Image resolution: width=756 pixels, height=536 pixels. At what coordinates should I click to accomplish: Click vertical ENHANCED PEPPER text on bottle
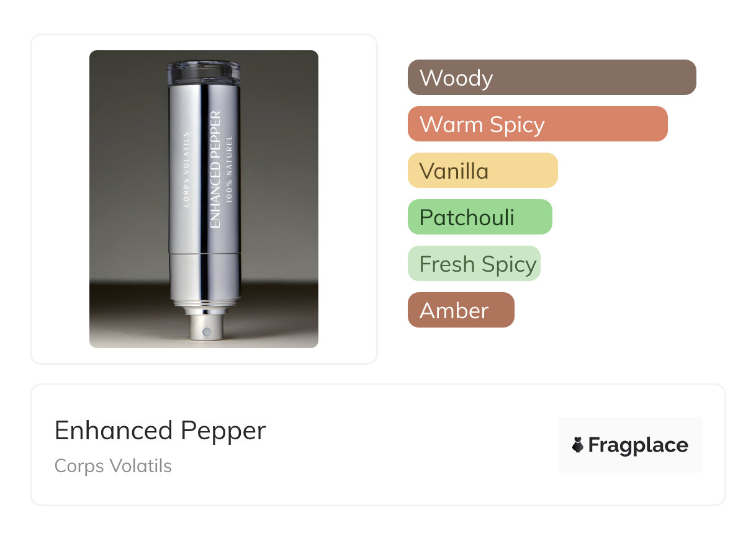[215, 169]
